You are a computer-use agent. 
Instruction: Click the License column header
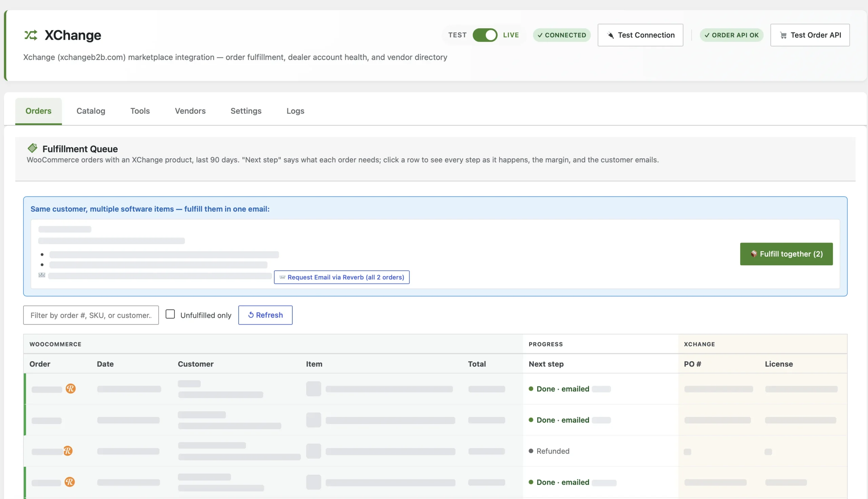[778, 364]
